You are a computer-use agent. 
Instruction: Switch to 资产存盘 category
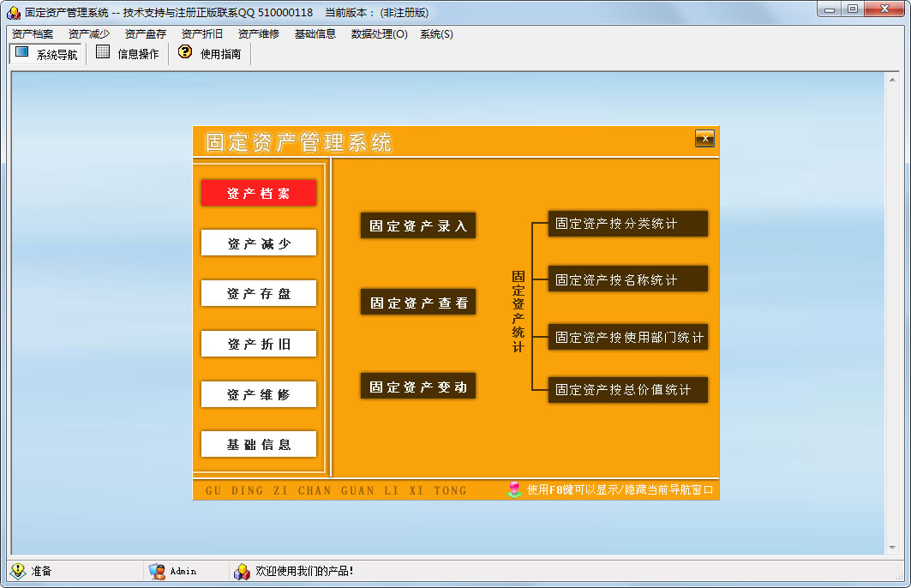(x=259, y=293)
